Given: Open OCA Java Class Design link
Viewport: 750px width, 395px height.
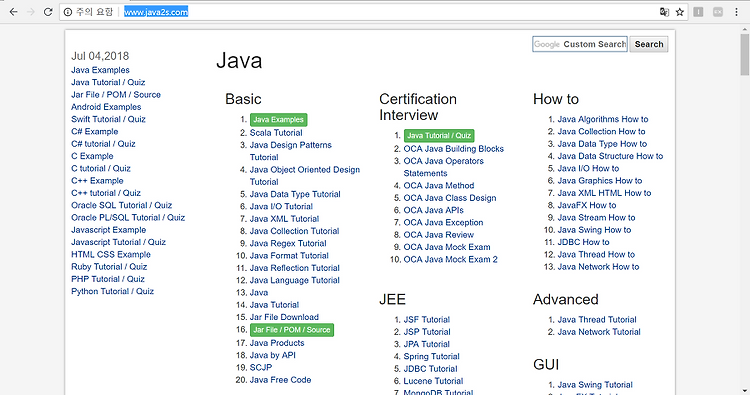Looking at the screenshot, I should coord(450,198).
